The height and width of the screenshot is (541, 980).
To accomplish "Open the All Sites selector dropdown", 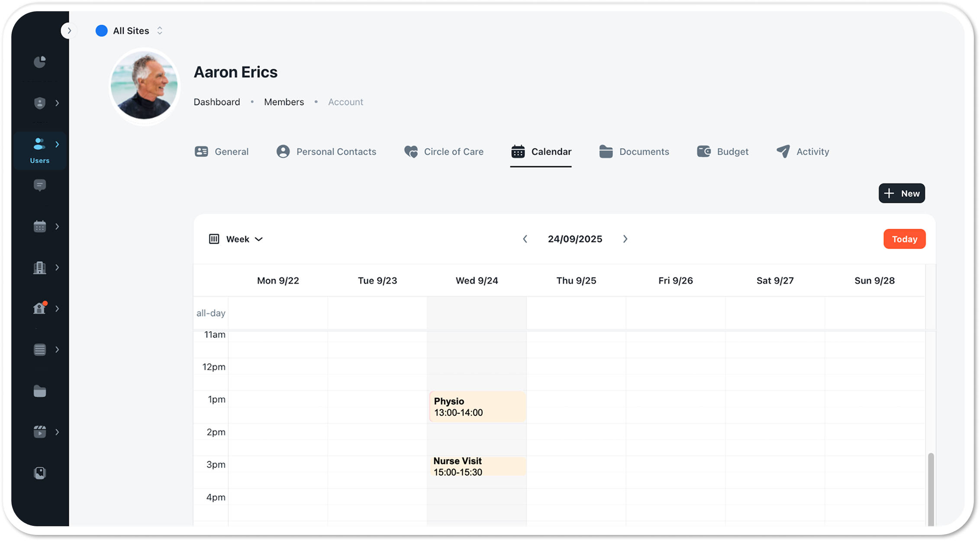I will click(129, 31).
